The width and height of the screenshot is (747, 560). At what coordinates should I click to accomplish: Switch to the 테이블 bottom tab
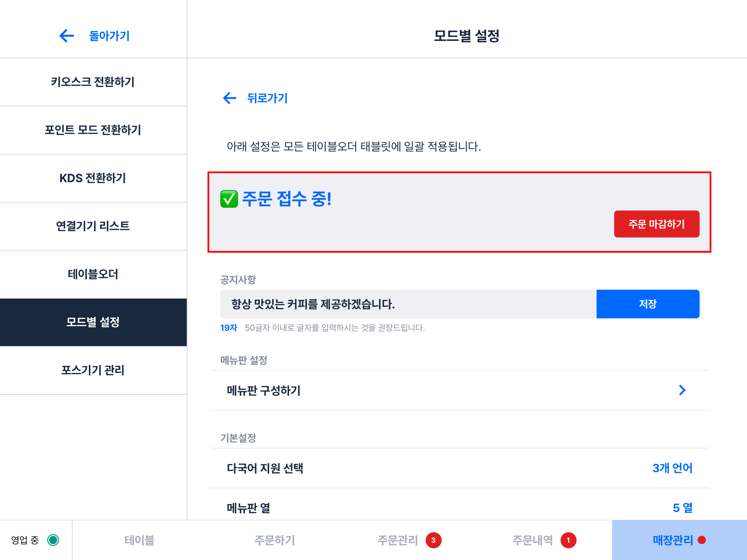[x=139, y=540]
